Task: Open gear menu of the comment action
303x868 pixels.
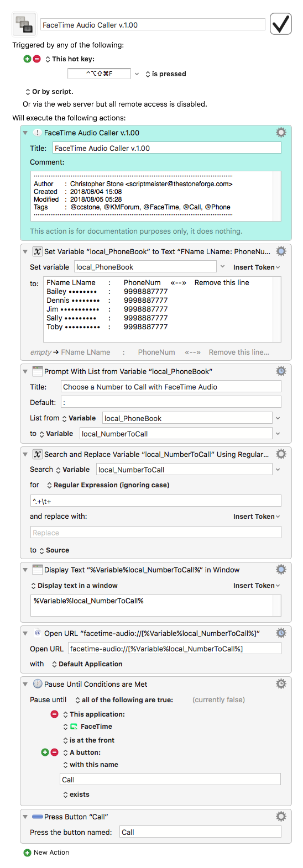Action: [x=281, y=133]
